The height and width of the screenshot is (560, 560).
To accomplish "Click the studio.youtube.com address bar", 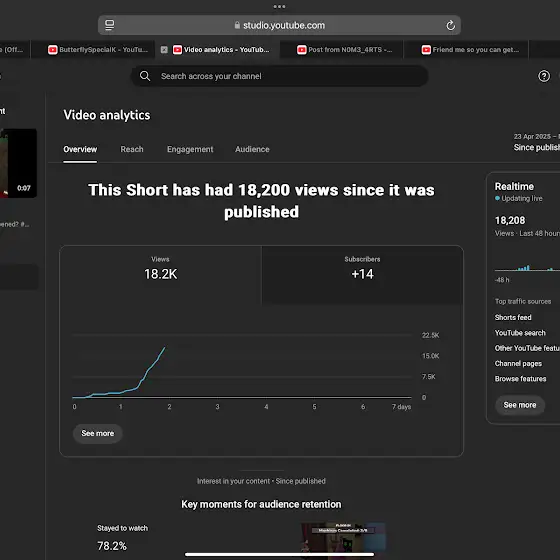I will [x=279, y=25].
